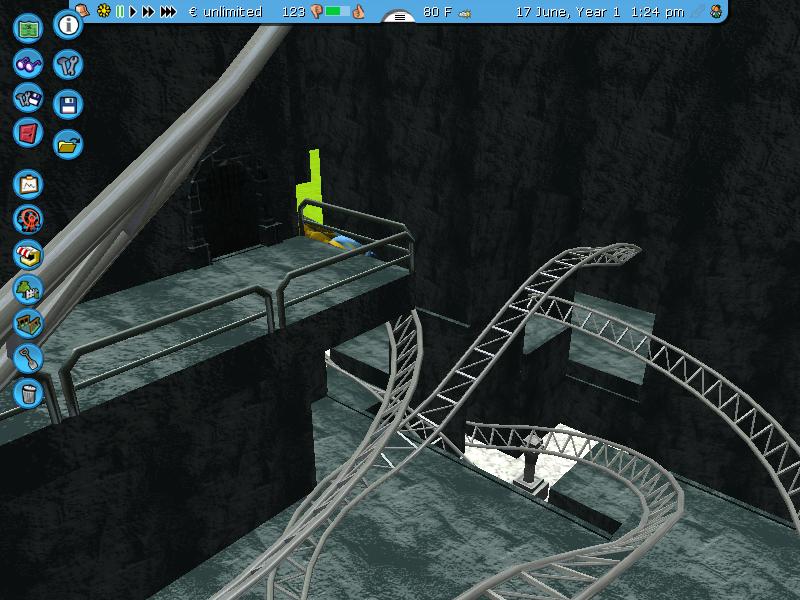Image resolution: width=800 pixels, height=600 pixels.
Task: Select the terrain shovel tool
Action: 28,358
